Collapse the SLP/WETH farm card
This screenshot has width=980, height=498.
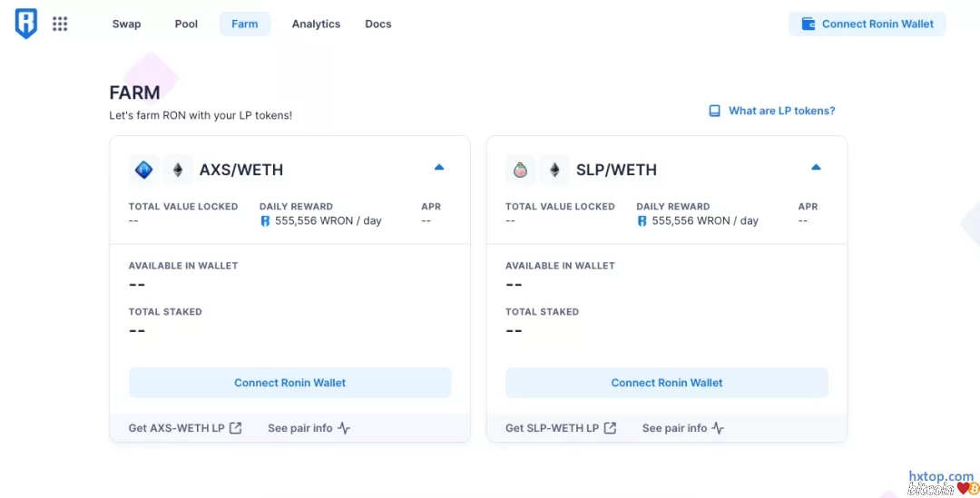click(816, 168)
